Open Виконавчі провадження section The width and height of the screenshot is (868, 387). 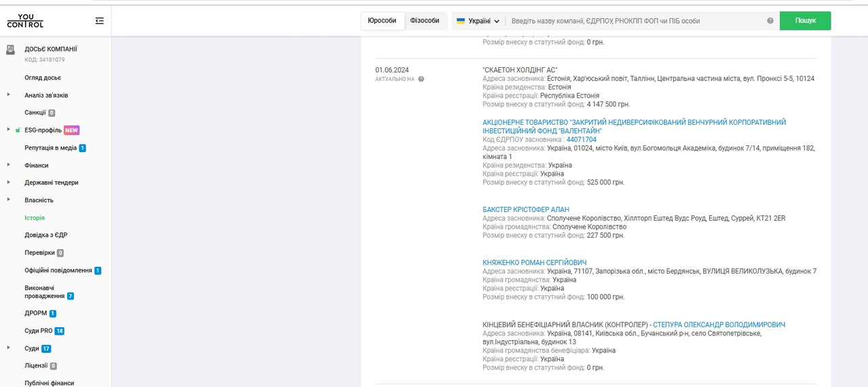(45, 292)
